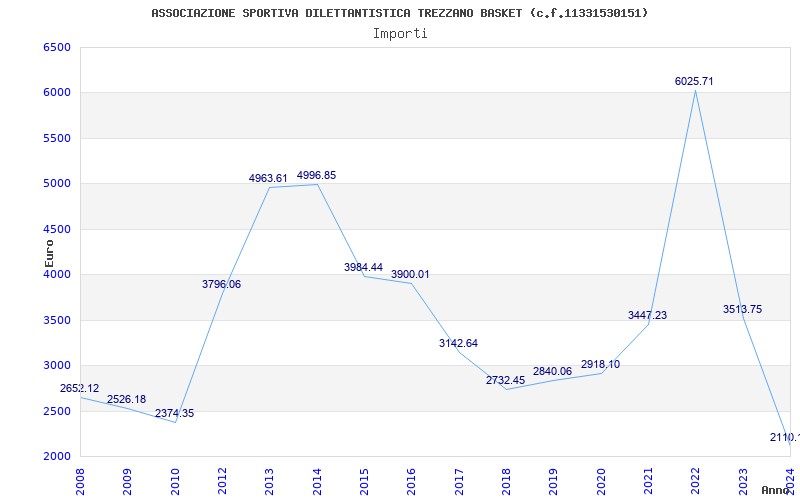Select x-axis year 2017
Screen dimensions: 800x500
click(x=459, y=482)
